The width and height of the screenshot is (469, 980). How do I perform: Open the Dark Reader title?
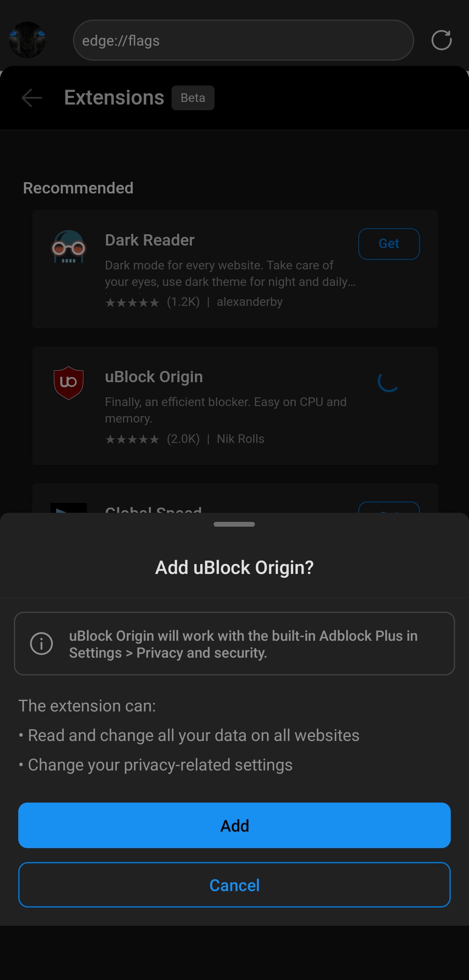pos(150,240)
